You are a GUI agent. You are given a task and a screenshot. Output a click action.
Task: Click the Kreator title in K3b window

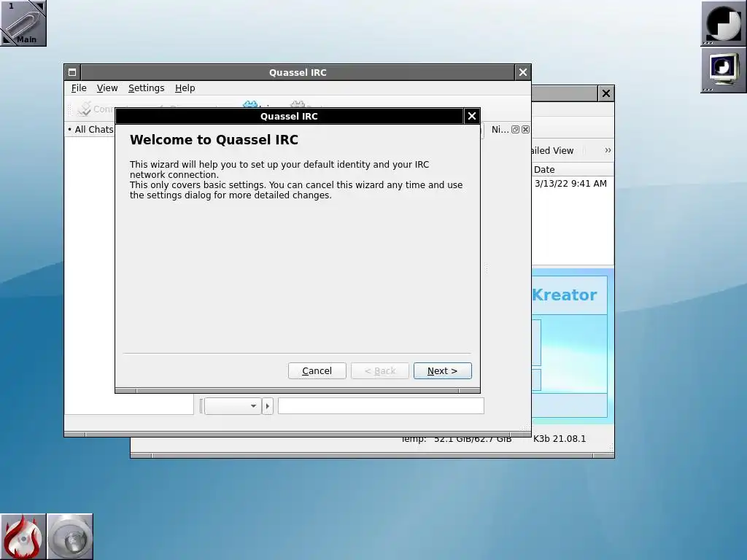[564, 295]
